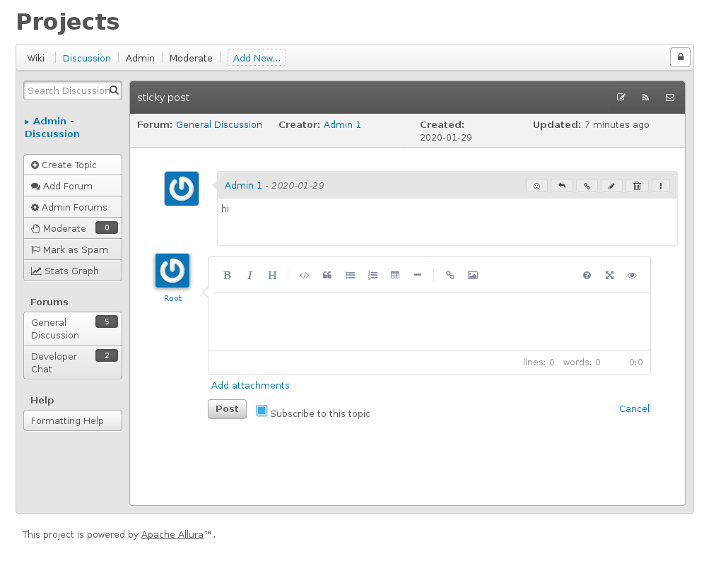This screenshot has height=566, width=728.
Task: Open the emoji reaction picker on the post
Action: 536,186
